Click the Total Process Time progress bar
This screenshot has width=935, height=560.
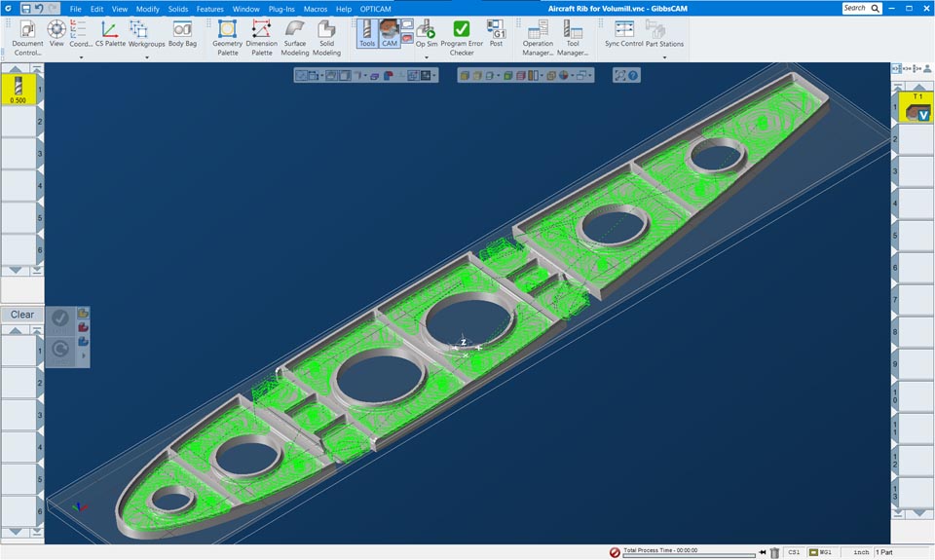[690, 555]
